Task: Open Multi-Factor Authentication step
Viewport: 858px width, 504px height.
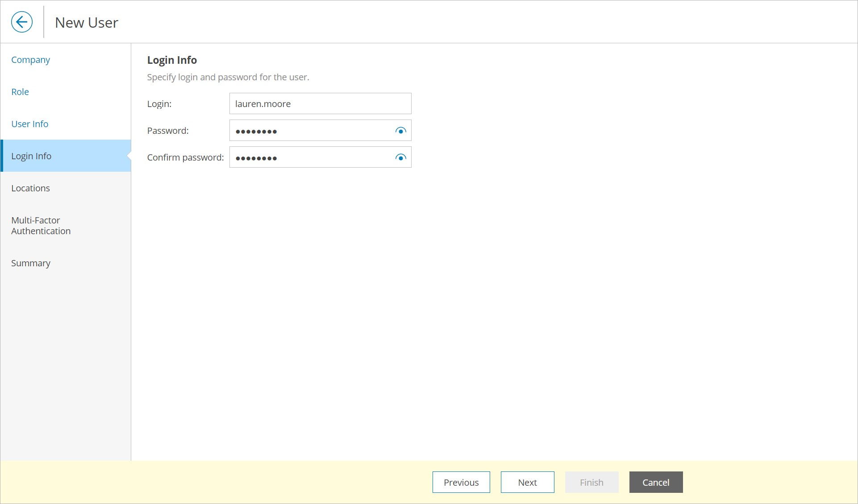Action: 41,226
